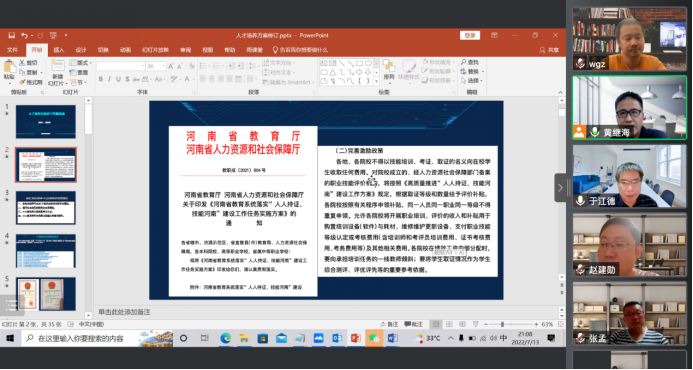Viewport: 693px width, 370px height.
Task: Arrange objects using the 排列 button
Action: pos(388,71)
